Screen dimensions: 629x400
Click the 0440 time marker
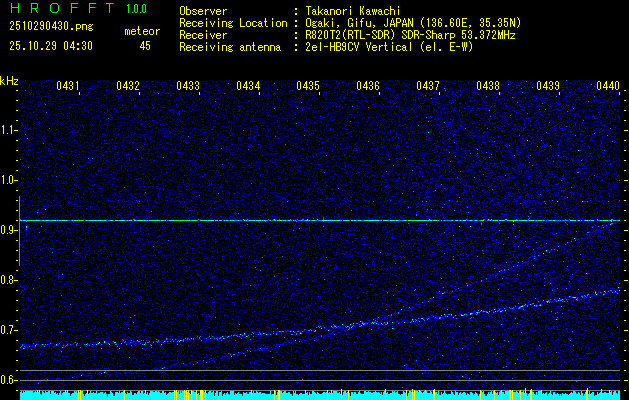(607, 87)
